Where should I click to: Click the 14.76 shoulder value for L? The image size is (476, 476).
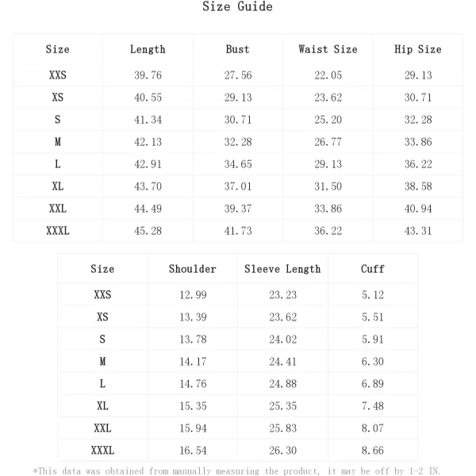point(193,384)
